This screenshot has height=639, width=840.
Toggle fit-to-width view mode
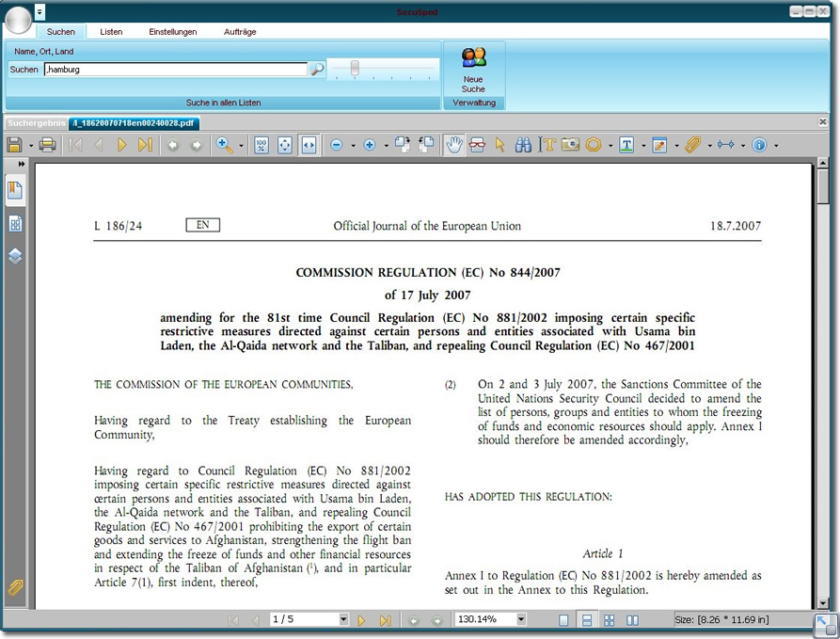pyautogui.click(x=309, y=145)
